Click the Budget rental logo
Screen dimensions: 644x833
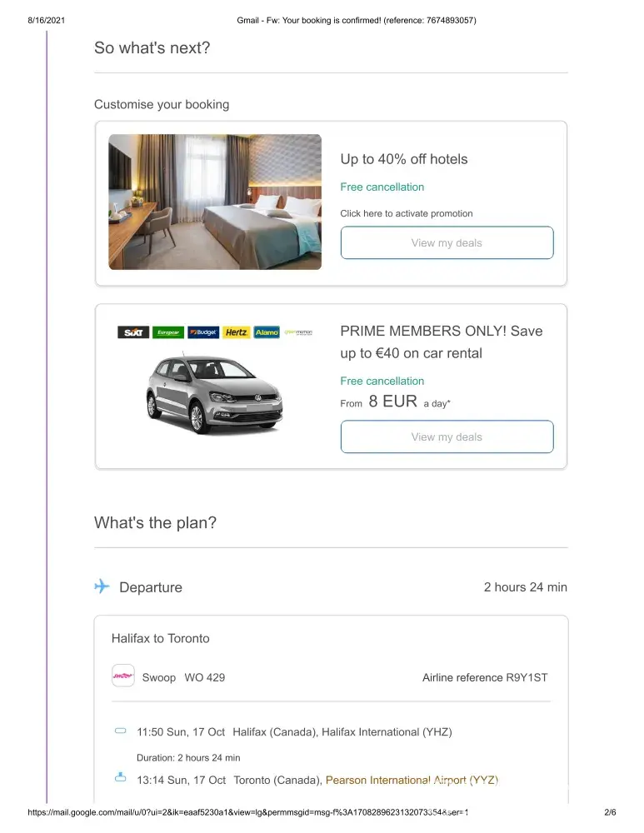point(203,332)
